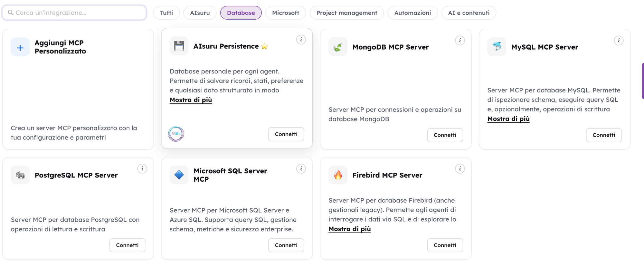644x268 pixels.
Task: Click the AIsuru Persistence title
Action: pyautogui.click(x=226, y=46)
